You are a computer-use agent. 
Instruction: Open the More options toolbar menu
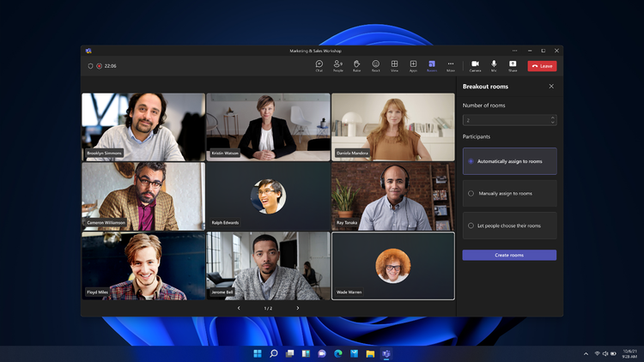[x=451, y=66]
